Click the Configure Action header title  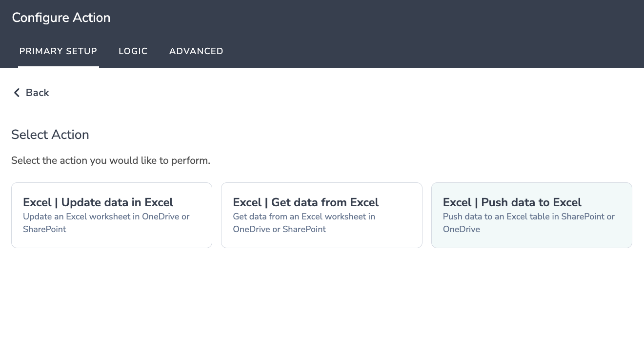click(61, 18)
